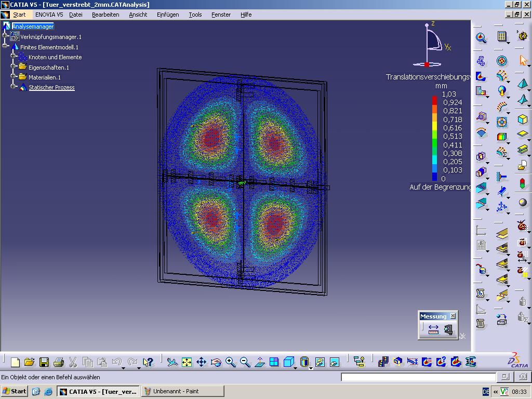The image size is (532, 399).
Task: Click the Compute gear icon
Action: click(x=523, y=36)
